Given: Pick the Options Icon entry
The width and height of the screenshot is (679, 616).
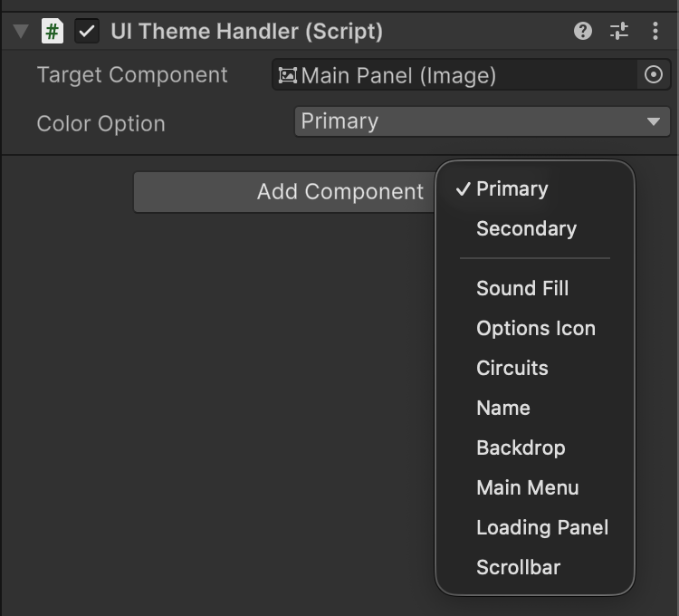Looking at the screenshot, I should (x=535, y=328).
